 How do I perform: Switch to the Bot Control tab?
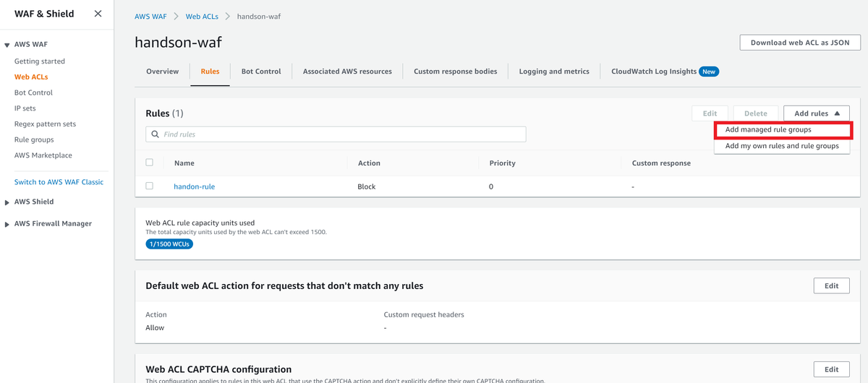261,72
